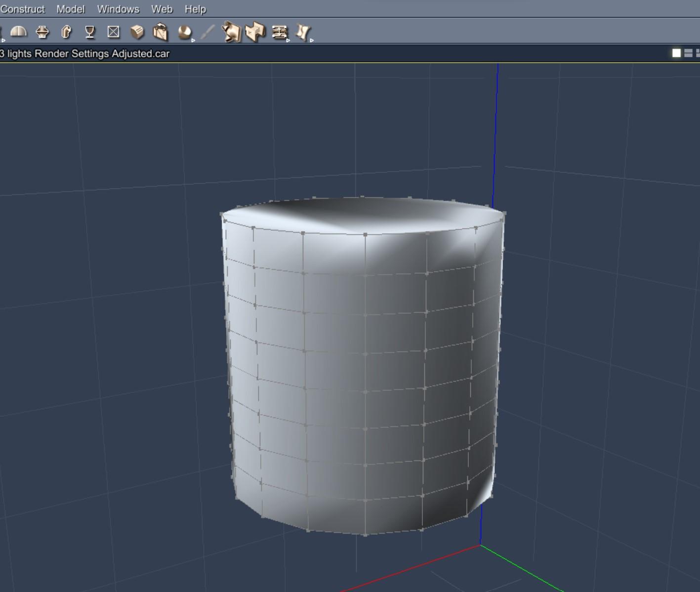Open the Help menu
Screen dimensions: 700x592
[195, 9]
